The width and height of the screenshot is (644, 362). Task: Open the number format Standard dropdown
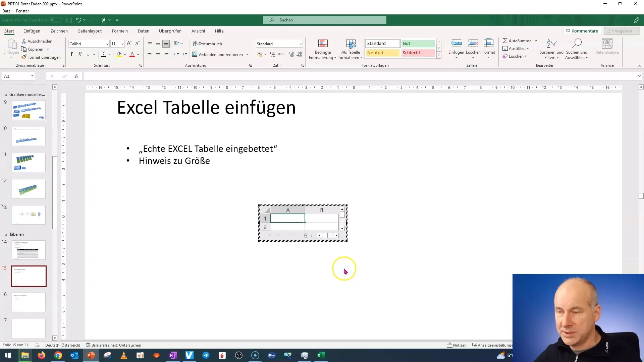pos(301,44)
